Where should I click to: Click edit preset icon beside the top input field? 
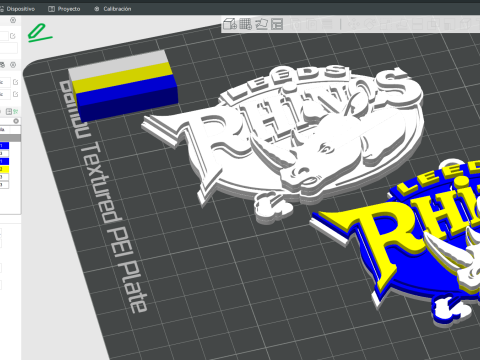(13, 36)
